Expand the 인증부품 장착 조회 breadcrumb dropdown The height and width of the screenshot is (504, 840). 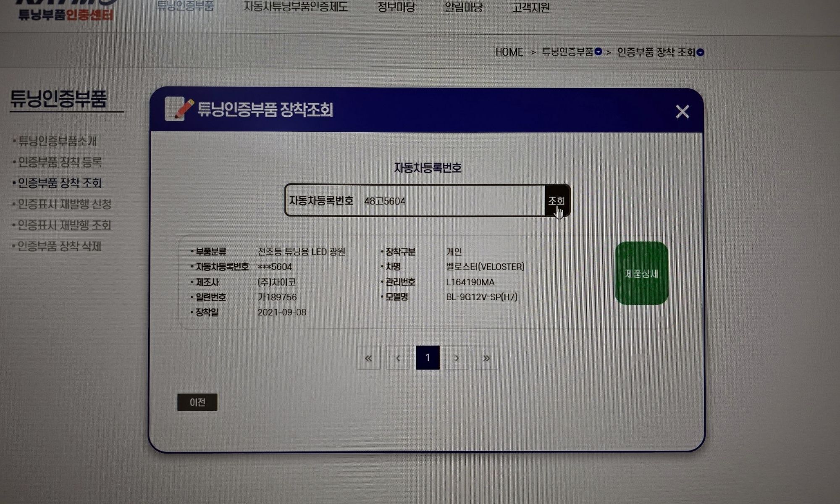[700, 52]
